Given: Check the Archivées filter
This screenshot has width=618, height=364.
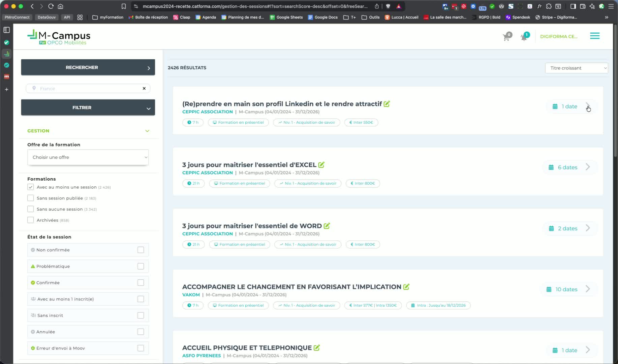Looking at the screenshot, I should (x=31, y=220).
